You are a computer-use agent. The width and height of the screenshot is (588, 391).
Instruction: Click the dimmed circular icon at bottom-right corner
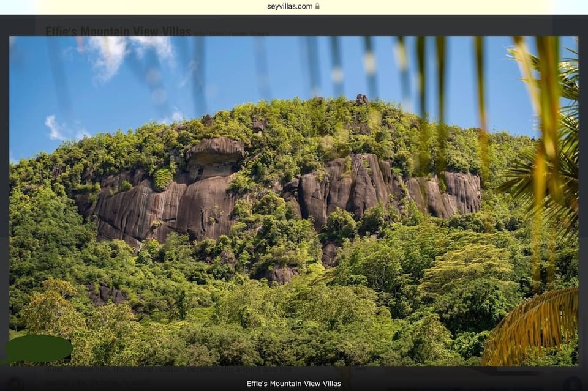pyautogui.click(x=572, y=384)
